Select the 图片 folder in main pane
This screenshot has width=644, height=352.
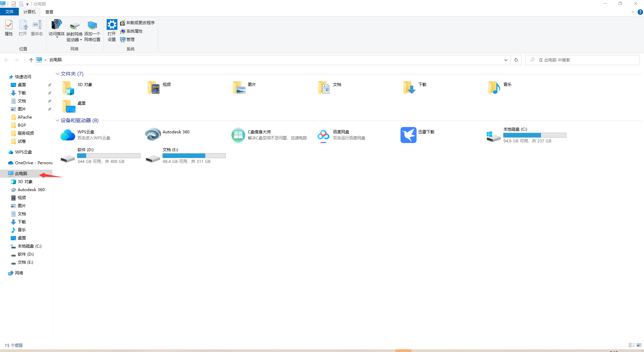point(245,88)
